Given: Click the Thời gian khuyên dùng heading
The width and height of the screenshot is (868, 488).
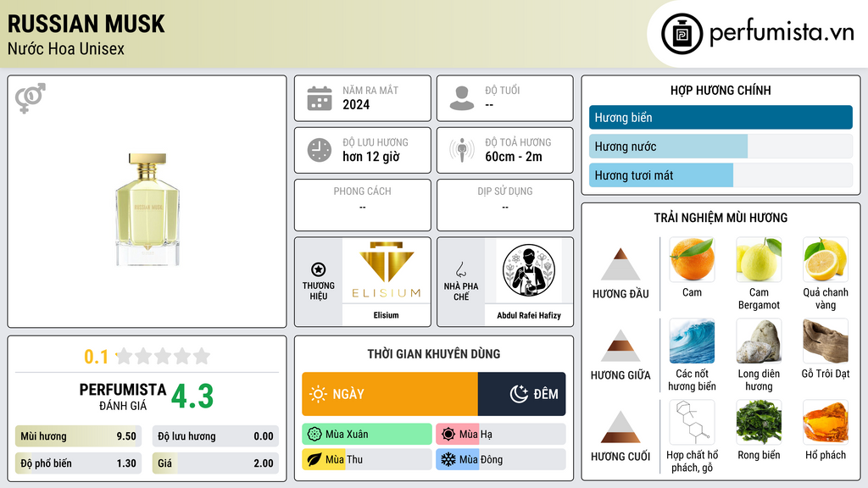Looking at the screenshot, I should tap(434, 354).
